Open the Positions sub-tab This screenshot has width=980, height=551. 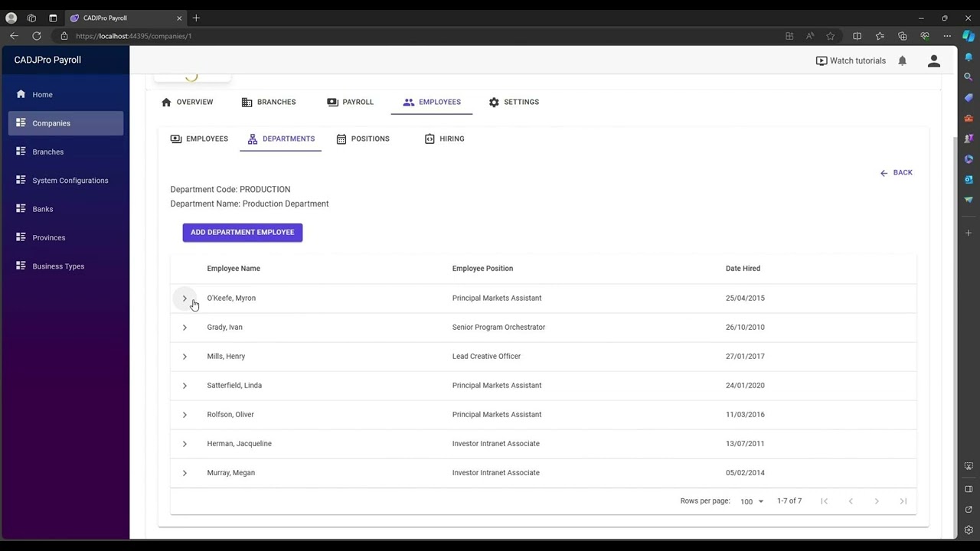tap(363, 139)
